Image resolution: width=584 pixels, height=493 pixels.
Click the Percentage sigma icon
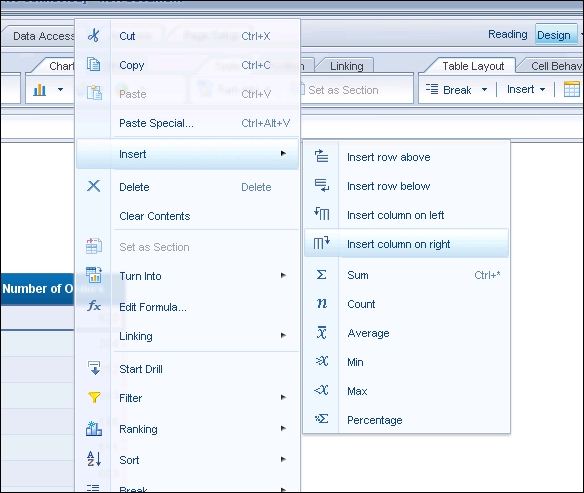[x=321, y=419]
